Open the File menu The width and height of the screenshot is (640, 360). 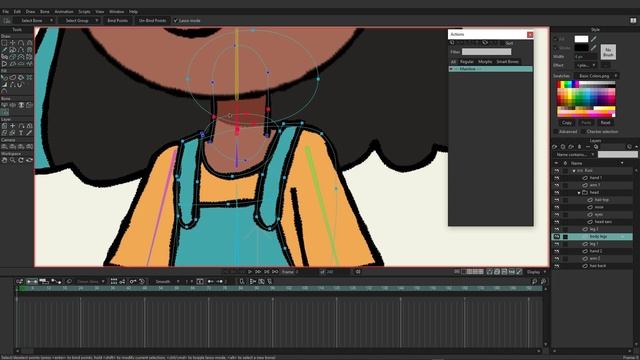(x=5, y=12)
